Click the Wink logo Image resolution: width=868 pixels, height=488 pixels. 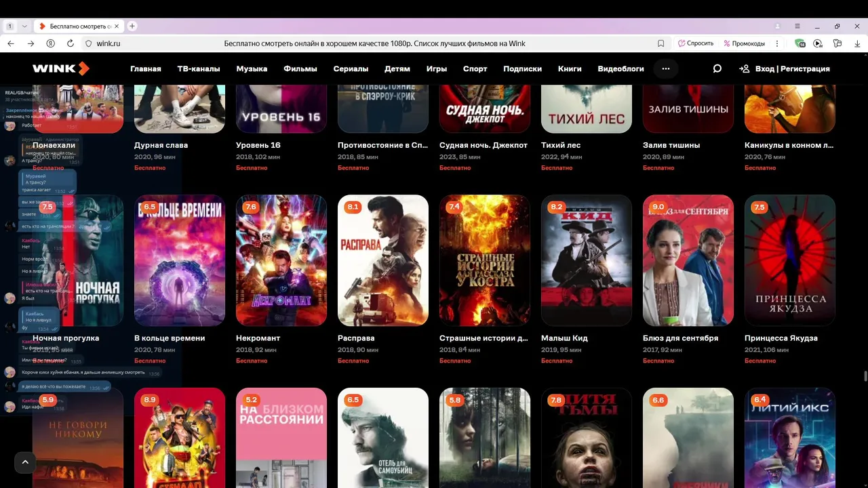(x=61, y=68)
